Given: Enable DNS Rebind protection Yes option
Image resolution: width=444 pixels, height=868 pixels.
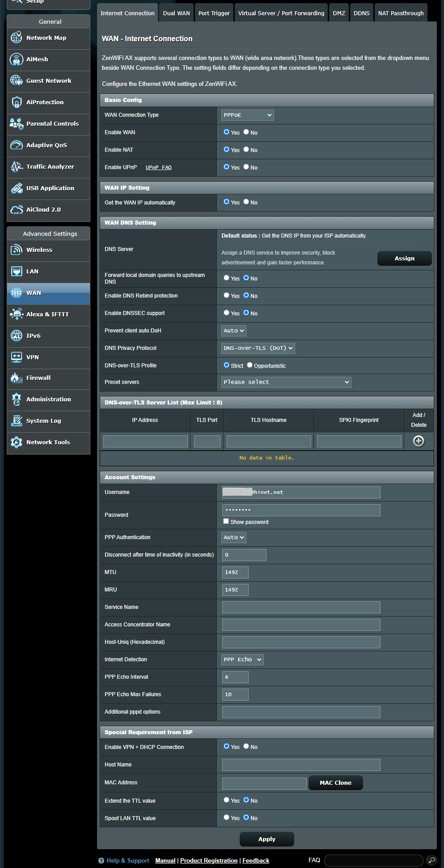Looking at the screenshot, I should [x=226, y=295].
